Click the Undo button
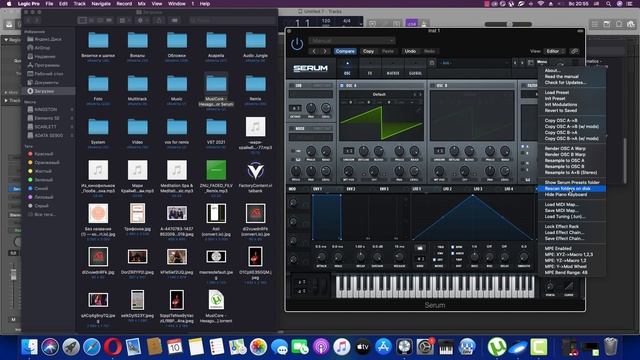This screenshot has width=640, height=360. pyautogui.click(x=410, y=51)
